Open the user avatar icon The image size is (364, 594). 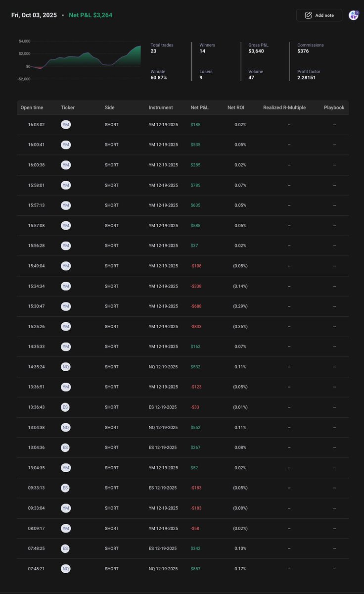click(353, 15)
